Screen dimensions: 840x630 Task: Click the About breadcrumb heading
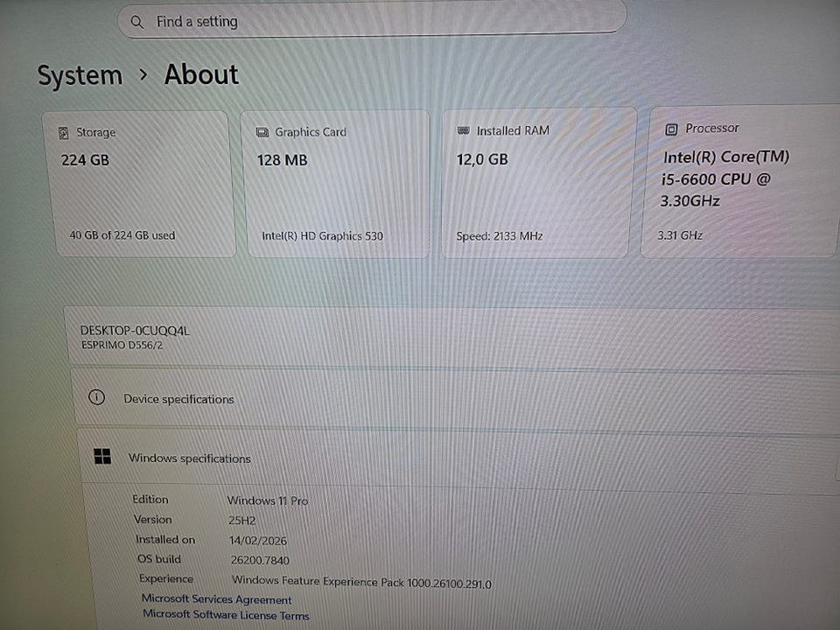[201, 73]
